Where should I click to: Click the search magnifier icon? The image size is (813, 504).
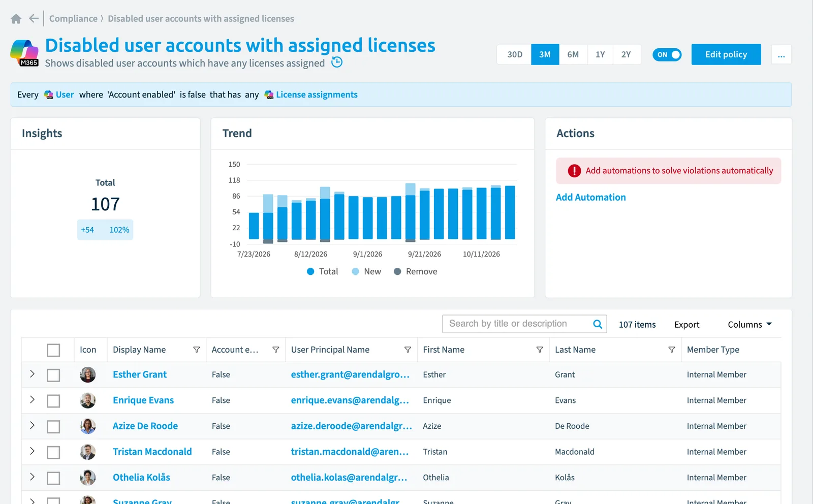click(598, 324)
